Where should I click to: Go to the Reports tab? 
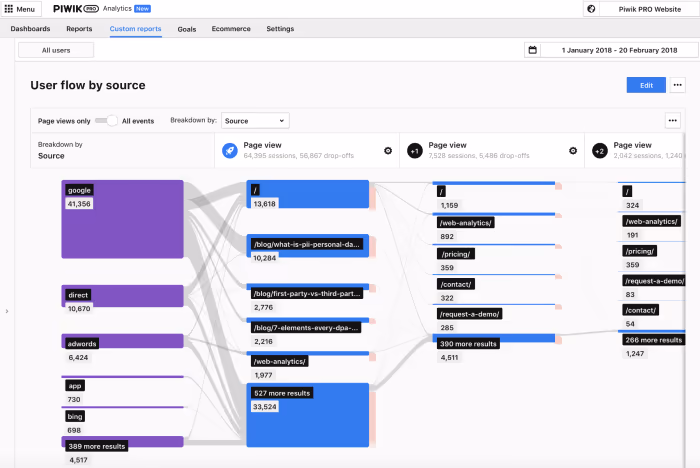click(x=79, y=29)
